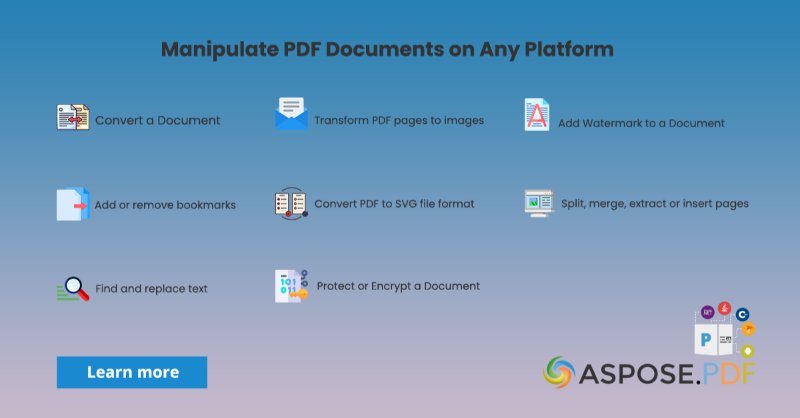Click the Add Watermark letter A icon
Viewport: 800px width, 418px height.
coord(537,114)
